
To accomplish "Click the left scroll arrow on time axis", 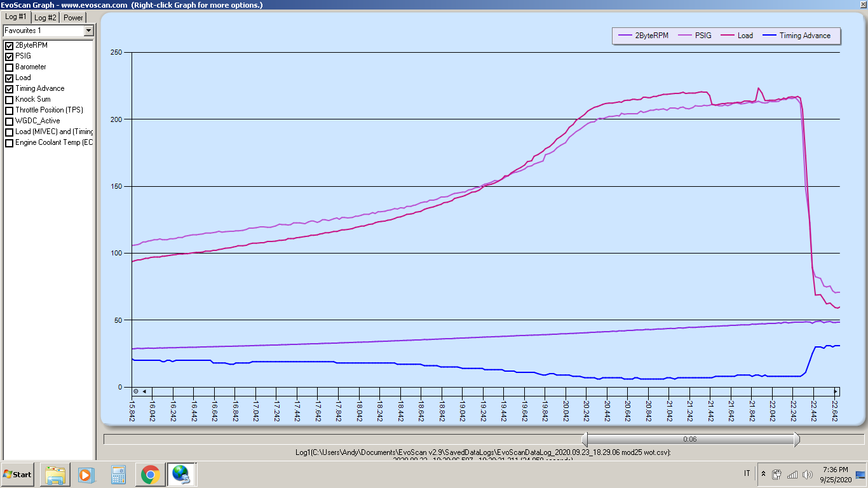I will coord(144,391).
